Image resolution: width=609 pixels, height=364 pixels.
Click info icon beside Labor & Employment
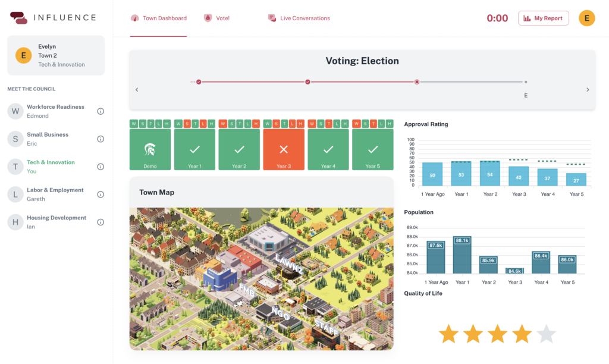[101, 194]
